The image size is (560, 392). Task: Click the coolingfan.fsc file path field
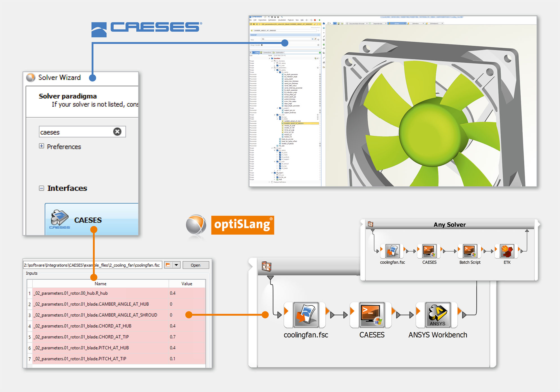[93, 265]
